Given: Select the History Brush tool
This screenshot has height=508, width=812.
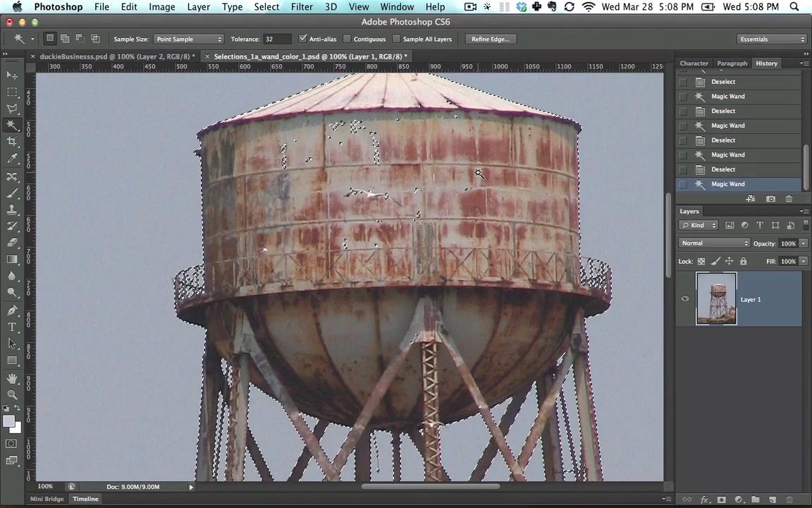Looking at the screenshot, I should 12,226.
